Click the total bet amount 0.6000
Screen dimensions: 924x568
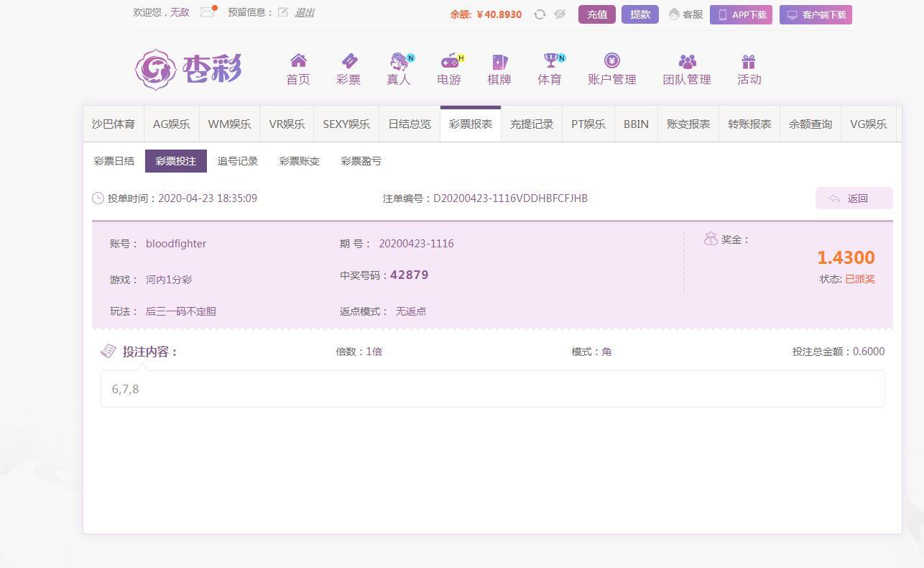869,352
